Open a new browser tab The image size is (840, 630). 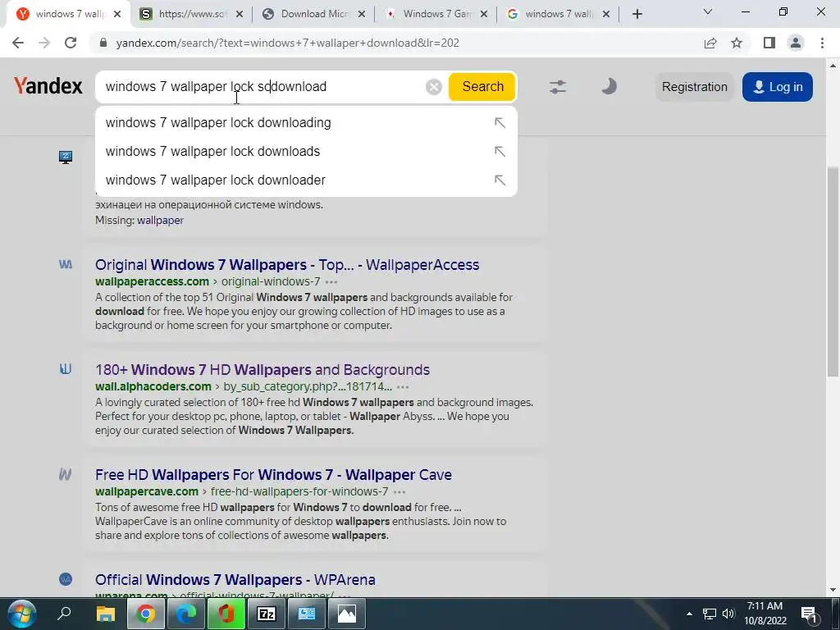point(637,15)
